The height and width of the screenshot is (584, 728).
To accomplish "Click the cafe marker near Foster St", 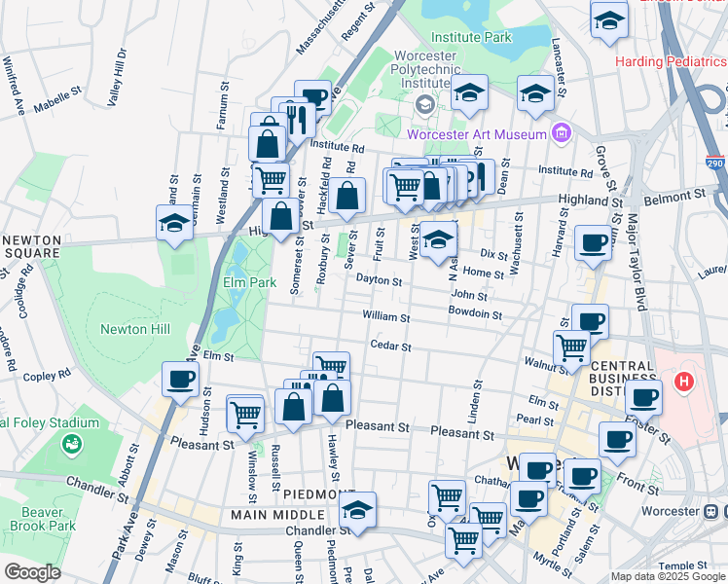I will click(643, 402).
